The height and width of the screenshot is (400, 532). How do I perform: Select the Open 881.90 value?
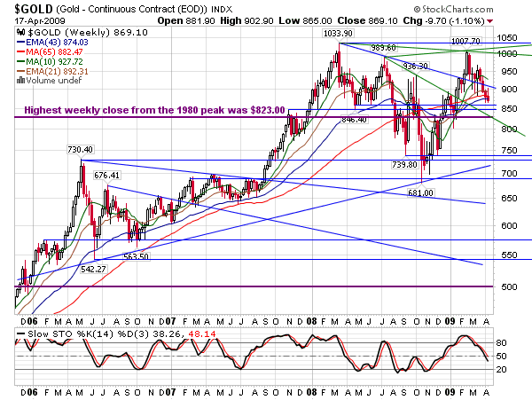coord(186,21)
